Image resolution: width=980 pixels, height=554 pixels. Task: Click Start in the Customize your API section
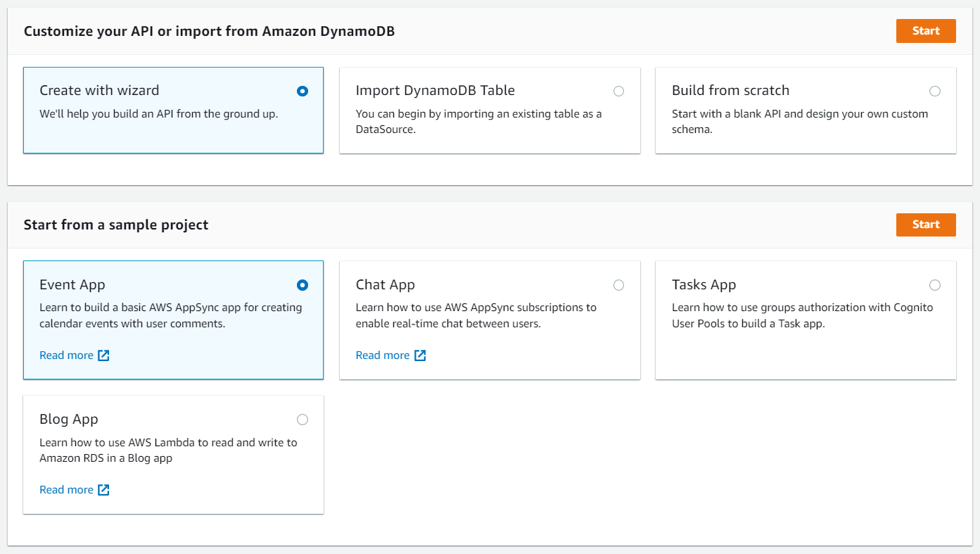point(926,31)
